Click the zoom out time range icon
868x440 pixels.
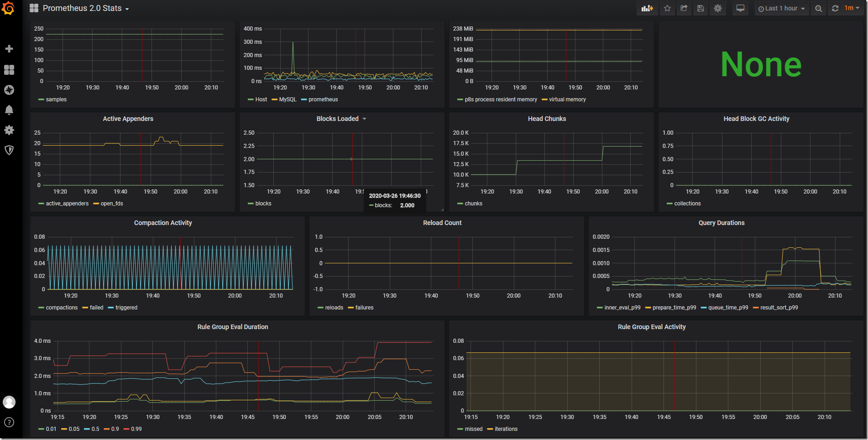click(819, 8)
